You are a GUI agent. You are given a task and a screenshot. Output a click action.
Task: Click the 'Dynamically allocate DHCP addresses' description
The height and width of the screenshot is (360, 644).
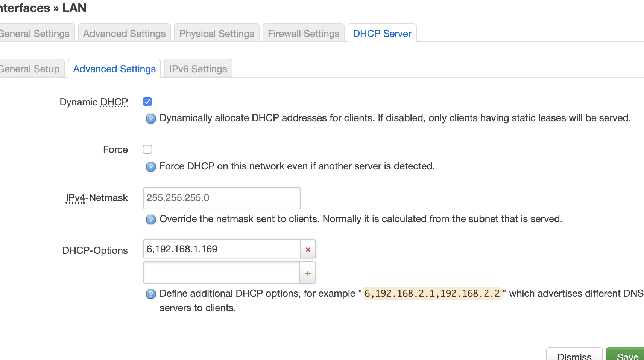[395, 118]
